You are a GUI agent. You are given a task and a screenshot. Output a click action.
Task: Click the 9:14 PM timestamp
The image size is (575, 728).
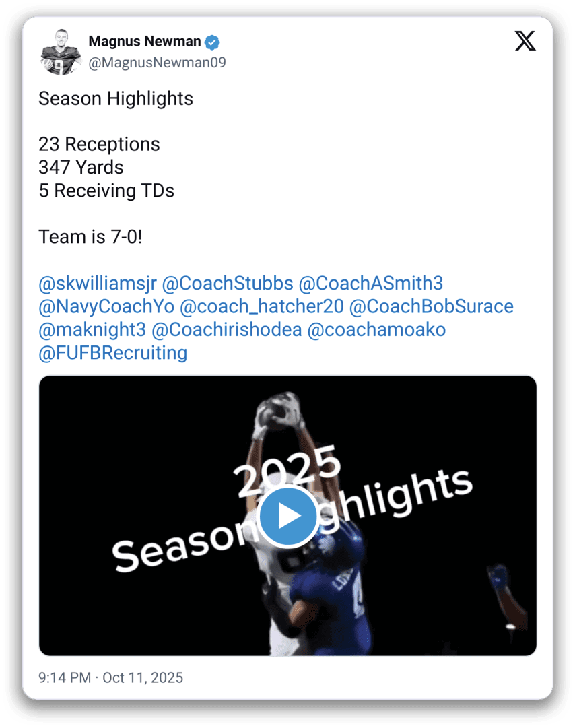(x=65, y=678)
